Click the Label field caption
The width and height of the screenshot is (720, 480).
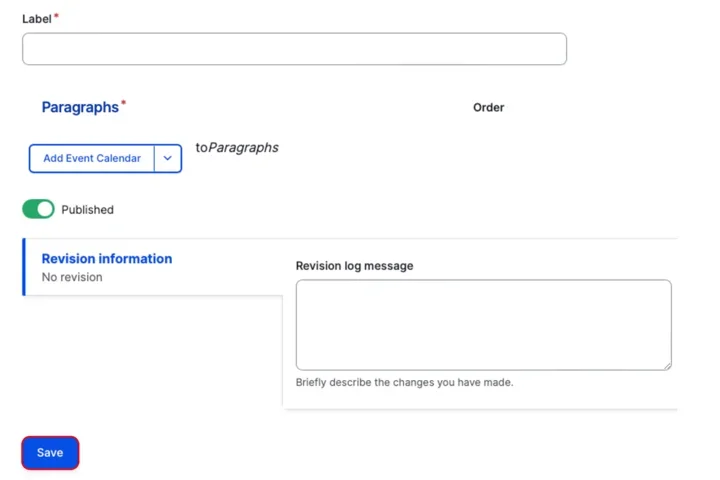pyautogui.click(x=37, y=19)
